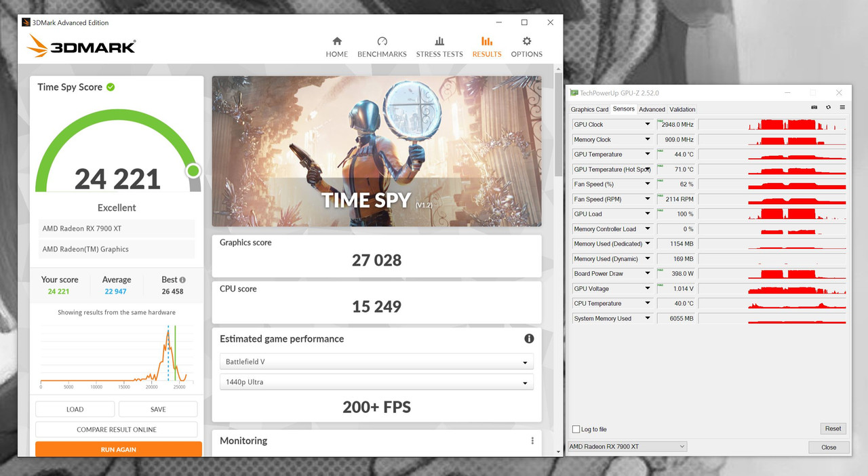Click the SAVE result button
The width and height of the screenshot is (868, 476).
tap(158, 410)
